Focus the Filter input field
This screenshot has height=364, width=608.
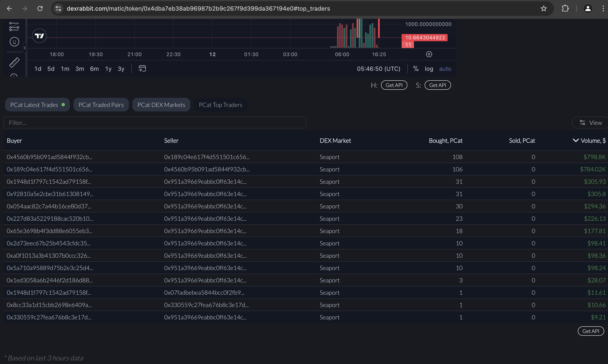tap(155, 122)
